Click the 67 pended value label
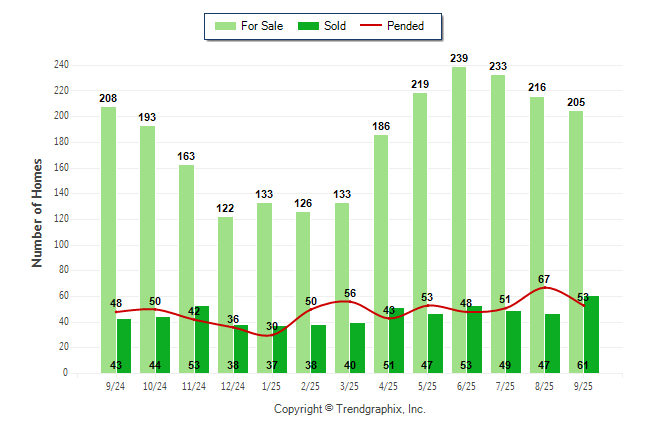The image size is (646, 434). 544,279
